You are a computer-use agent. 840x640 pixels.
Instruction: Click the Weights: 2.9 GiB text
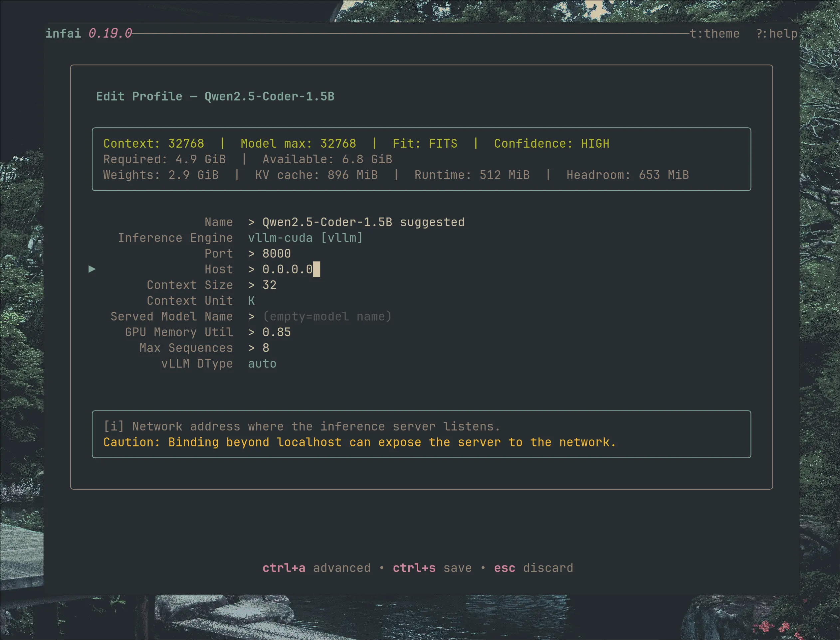coord(161,175)
